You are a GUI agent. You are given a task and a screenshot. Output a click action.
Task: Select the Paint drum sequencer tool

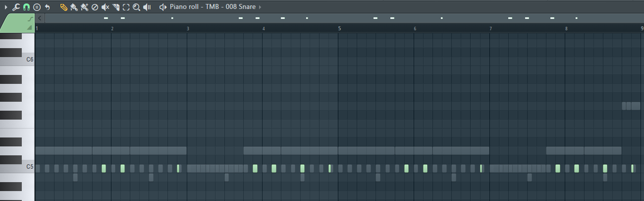click(x=84, y=7)
